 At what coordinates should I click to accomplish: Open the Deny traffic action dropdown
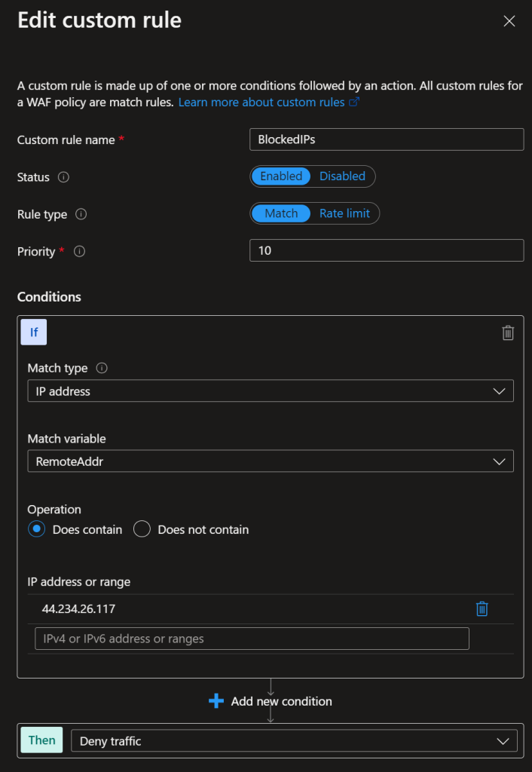click(x=294, y=741)
